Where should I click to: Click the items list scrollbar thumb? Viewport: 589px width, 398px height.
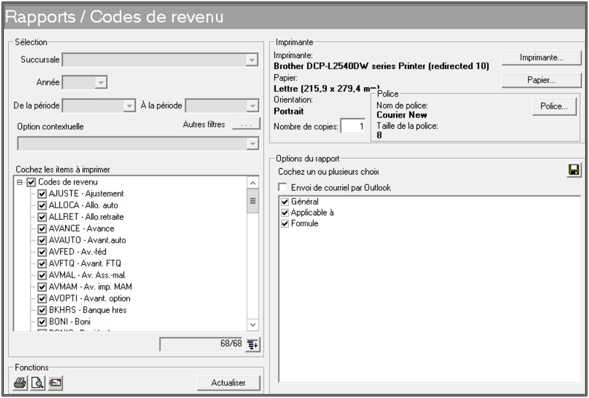tap(253, 201)
